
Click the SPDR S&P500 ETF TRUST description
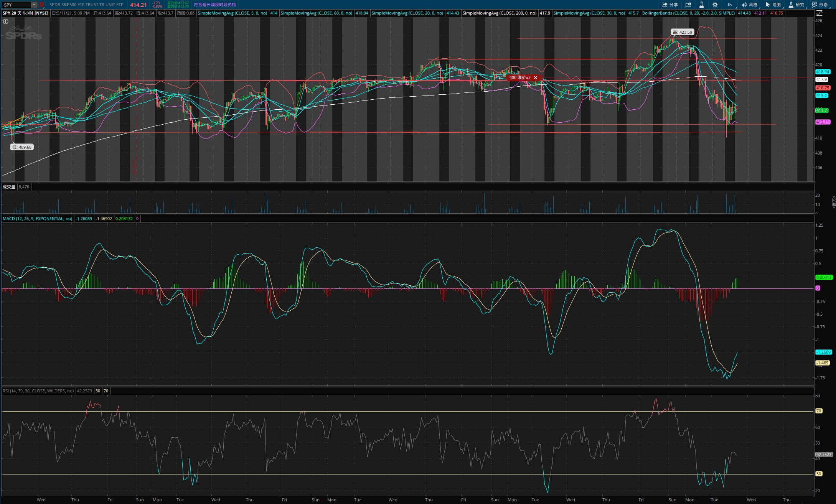pos(86,5)
